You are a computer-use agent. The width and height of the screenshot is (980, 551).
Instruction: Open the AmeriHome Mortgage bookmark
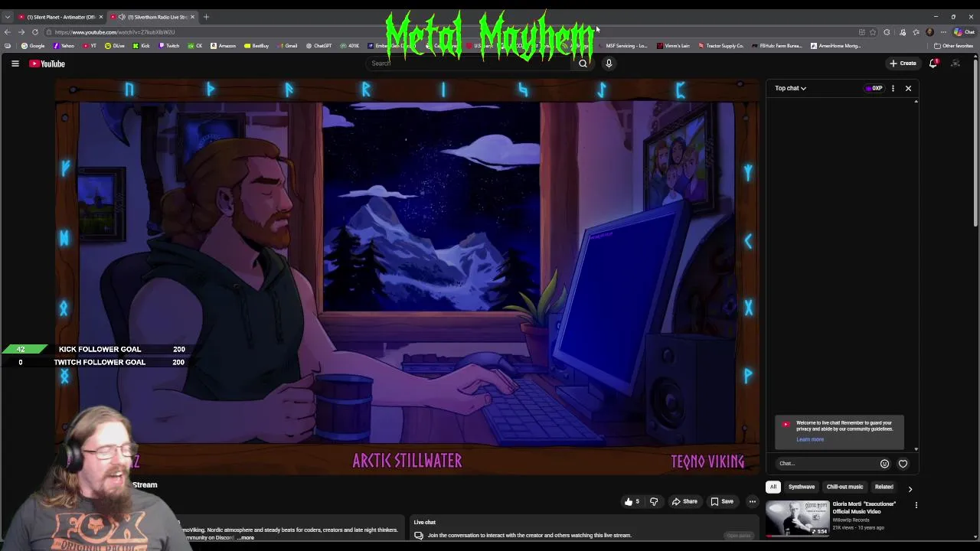pyautogui.click(x=835, y=46)
